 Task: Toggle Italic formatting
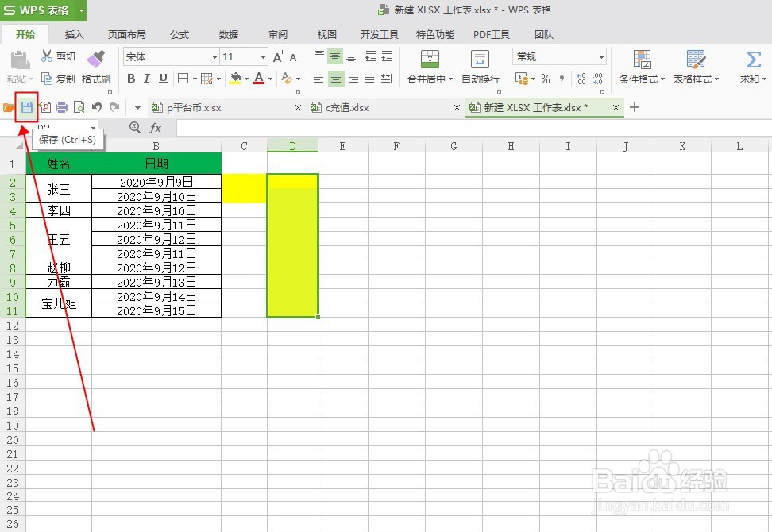[147, 79]
